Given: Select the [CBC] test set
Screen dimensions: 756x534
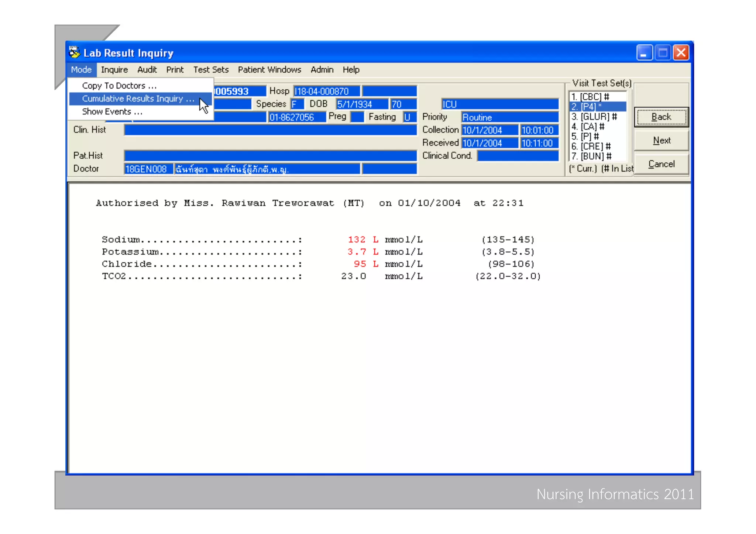Looking at the screenshot, I should coord(590,97).
